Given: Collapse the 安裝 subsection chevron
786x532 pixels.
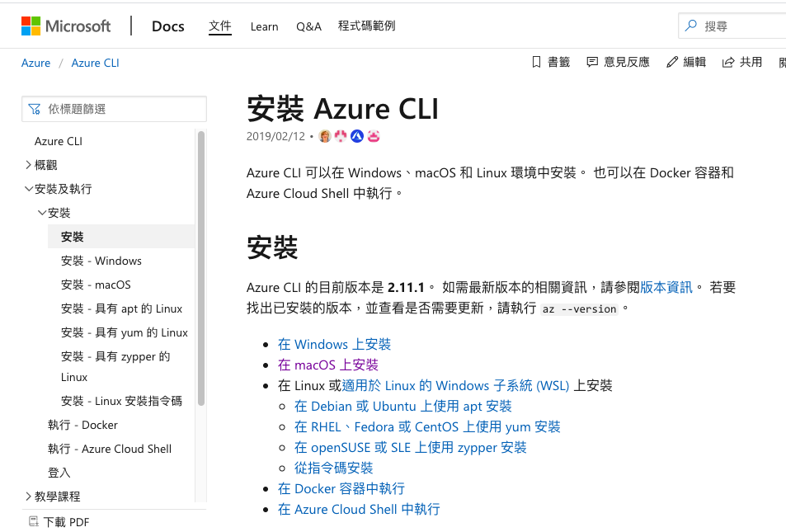Looking at the screenshot, I should 42,213.
